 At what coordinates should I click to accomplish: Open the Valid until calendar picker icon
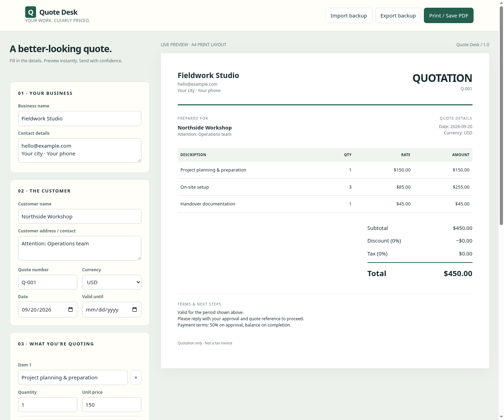tap(134, 309)
